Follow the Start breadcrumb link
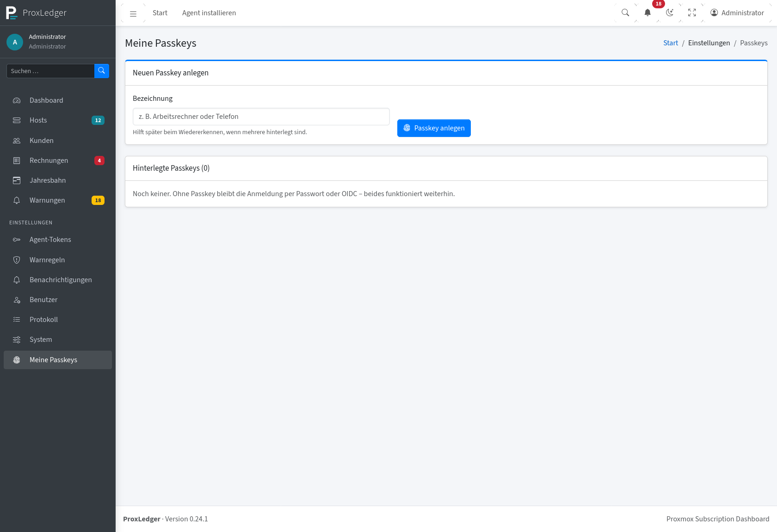The image size is (777, 532). 671,43
